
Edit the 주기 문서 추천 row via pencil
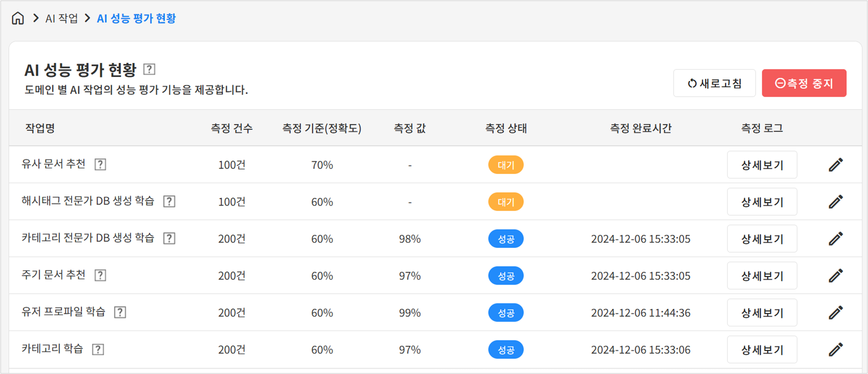(x=835, y=276)
